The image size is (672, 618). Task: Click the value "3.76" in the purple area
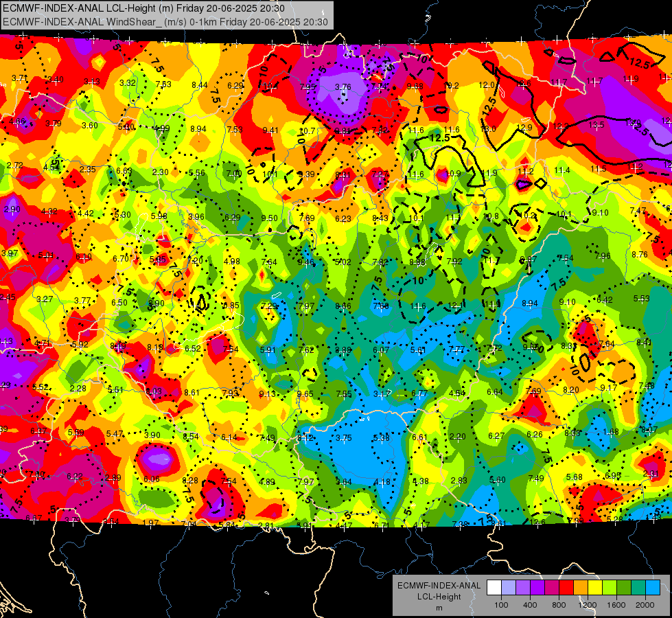coord(343,87)
